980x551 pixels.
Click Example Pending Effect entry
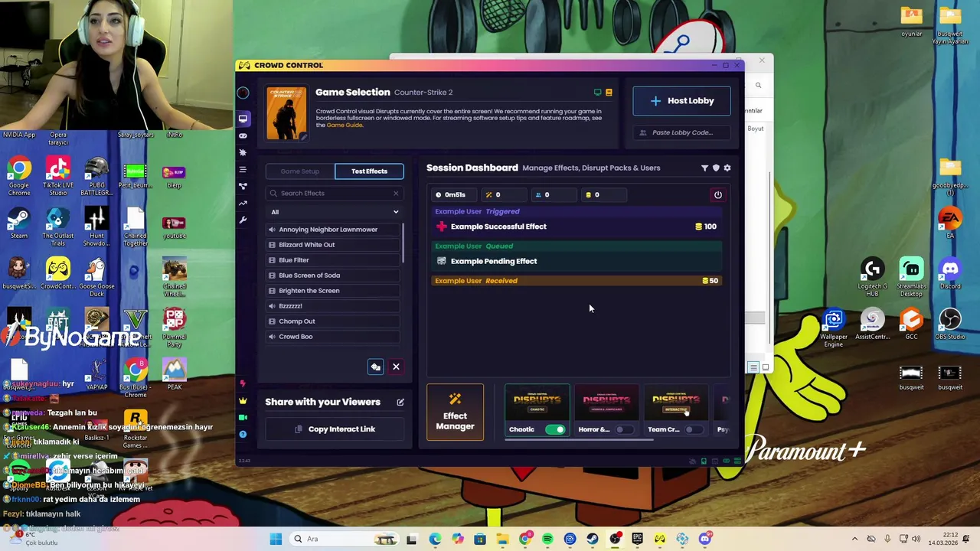[x=578, y=261]
